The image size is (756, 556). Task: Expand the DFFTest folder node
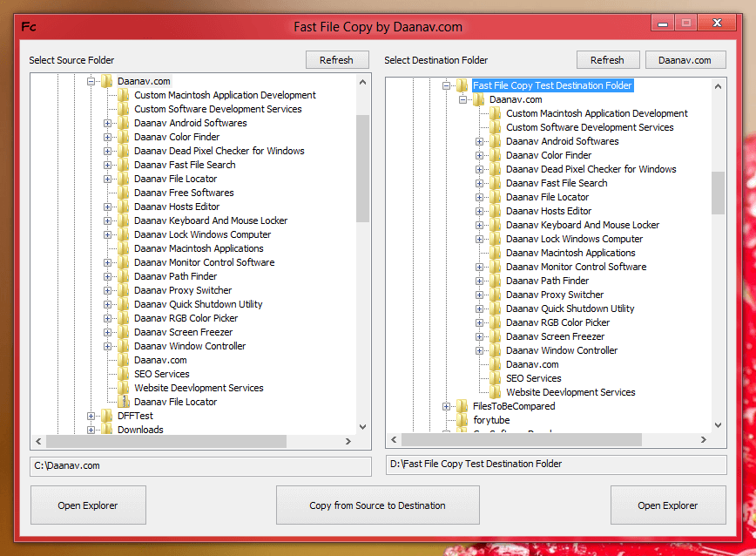tap(91, 417)
